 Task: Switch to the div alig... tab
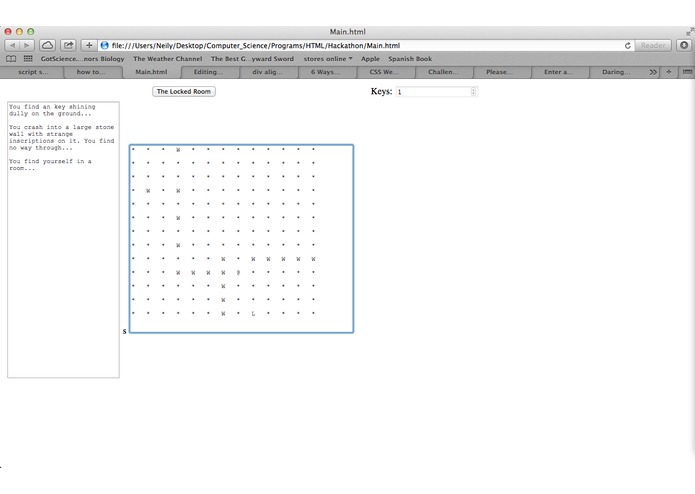tap(267, 72)
